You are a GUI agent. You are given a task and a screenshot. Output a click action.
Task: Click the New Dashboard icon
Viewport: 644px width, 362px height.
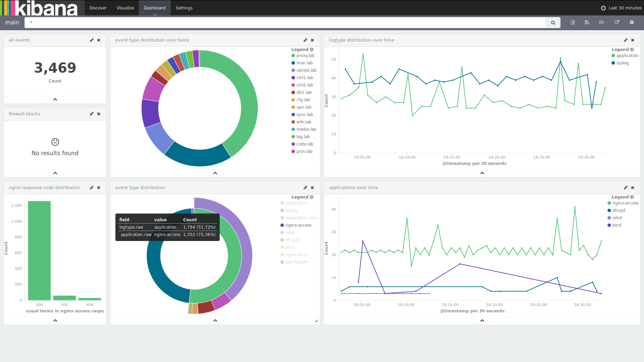point(573,22)
